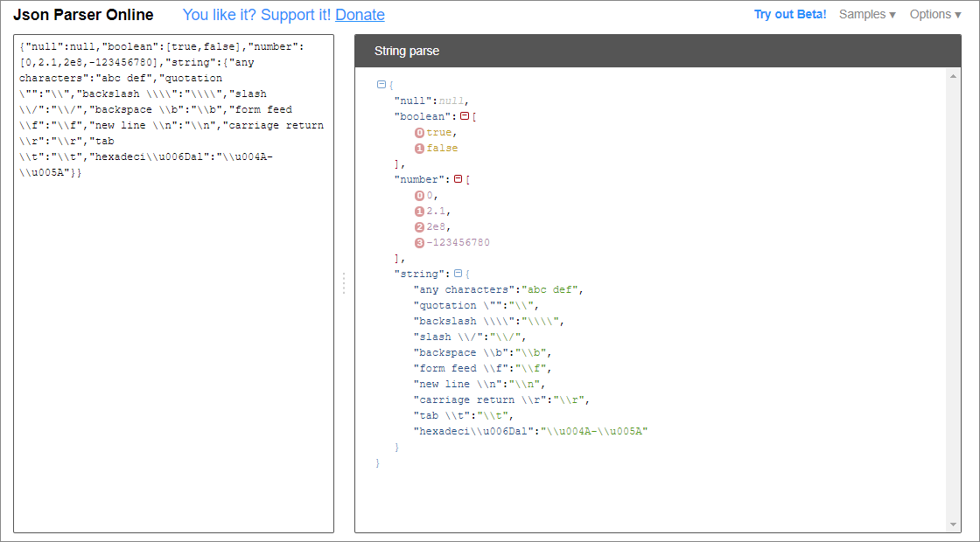Click the "backslash \\\\" key
980x542 pixels.
[x=465, y=321]
